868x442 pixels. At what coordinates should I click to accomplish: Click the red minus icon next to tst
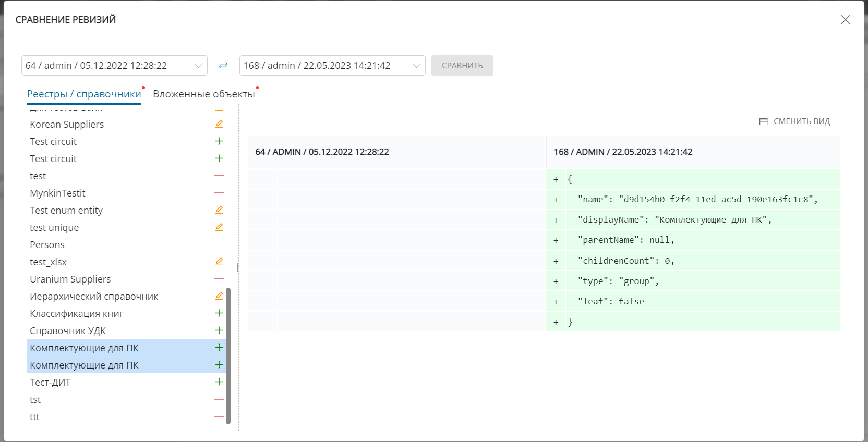pos(219,399)
